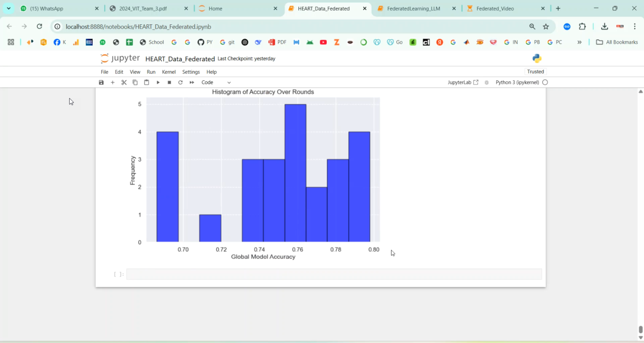Click the Trusted notebook button
Viewport: 644px width, 343px height.
(x=535, y=72)
